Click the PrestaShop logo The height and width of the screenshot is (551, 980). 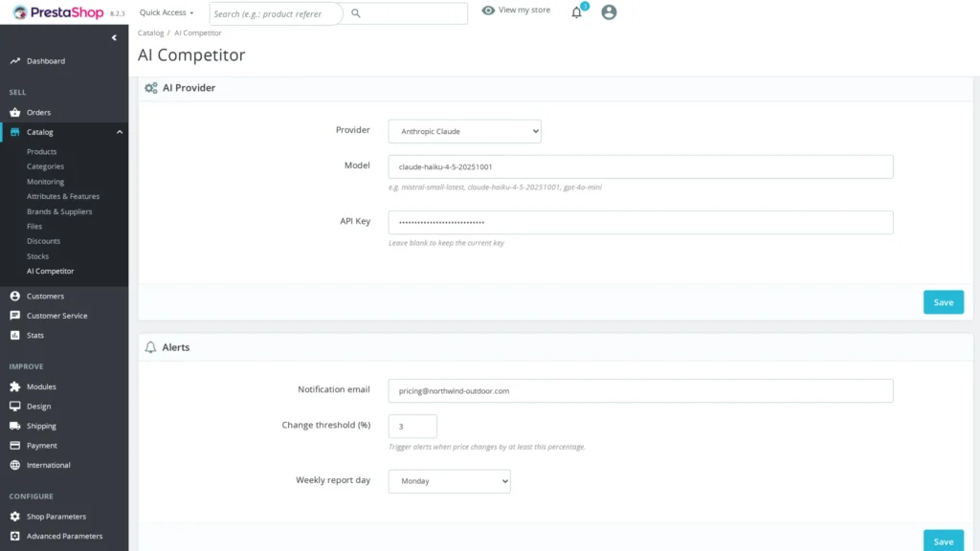click(58, 12)
